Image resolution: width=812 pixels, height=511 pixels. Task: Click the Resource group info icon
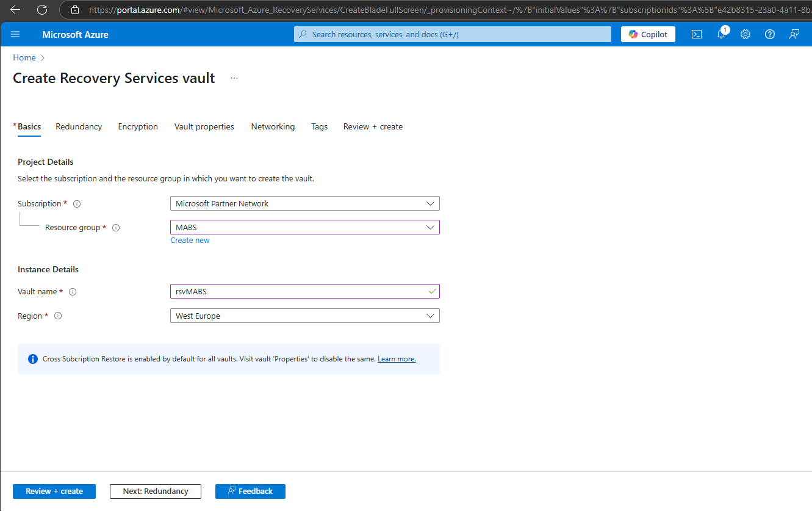[116, 228]
